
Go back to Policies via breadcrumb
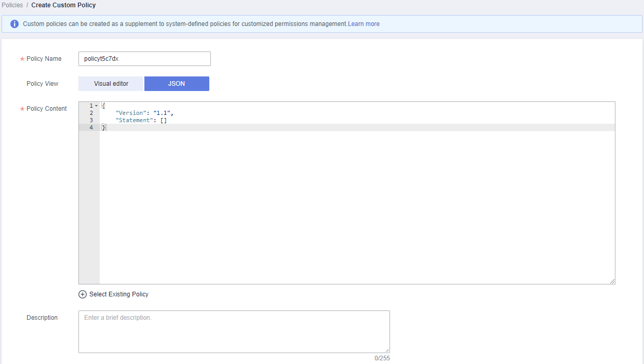coord(12,5)
